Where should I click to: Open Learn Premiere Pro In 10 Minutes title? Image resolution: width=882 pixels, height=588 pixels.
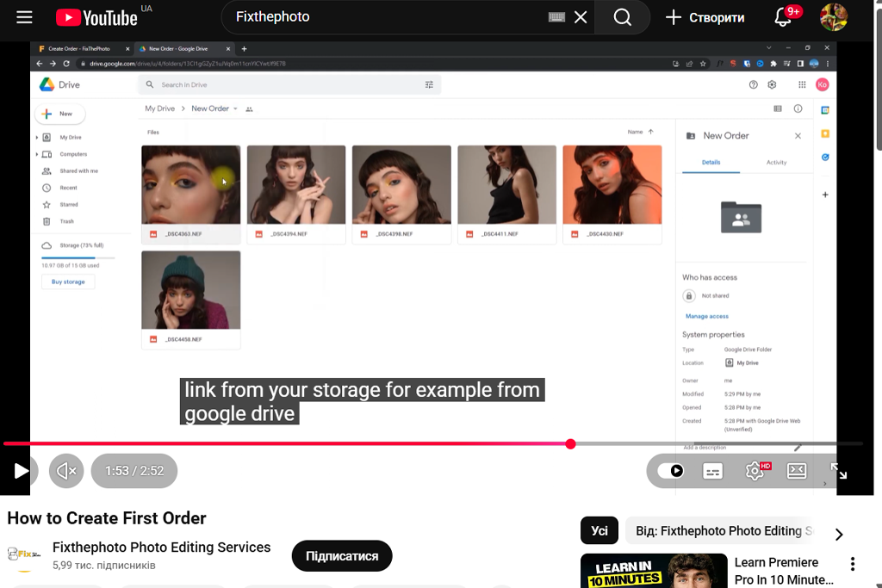[x=784, y=571]
